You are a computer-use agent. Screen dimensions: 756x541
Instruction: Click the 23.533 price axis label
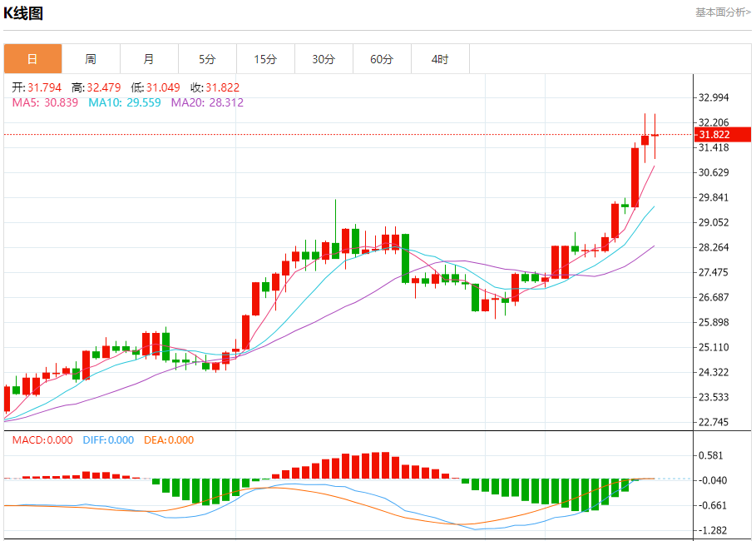(714, 397)
